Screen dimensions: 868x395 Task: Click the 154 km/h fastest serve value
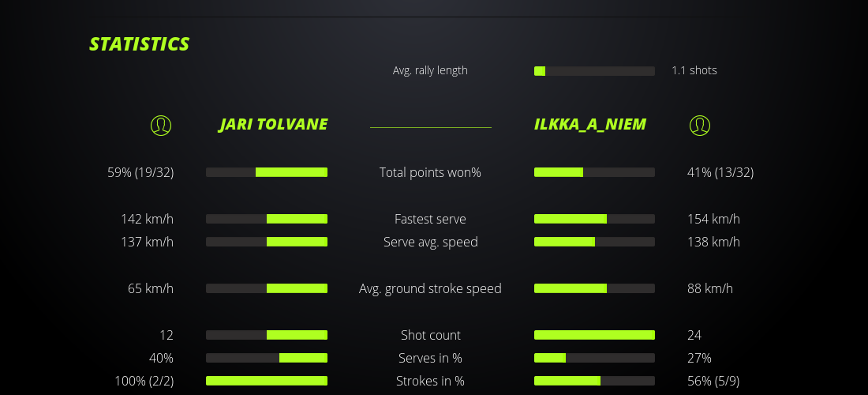(x=713, y=219)
